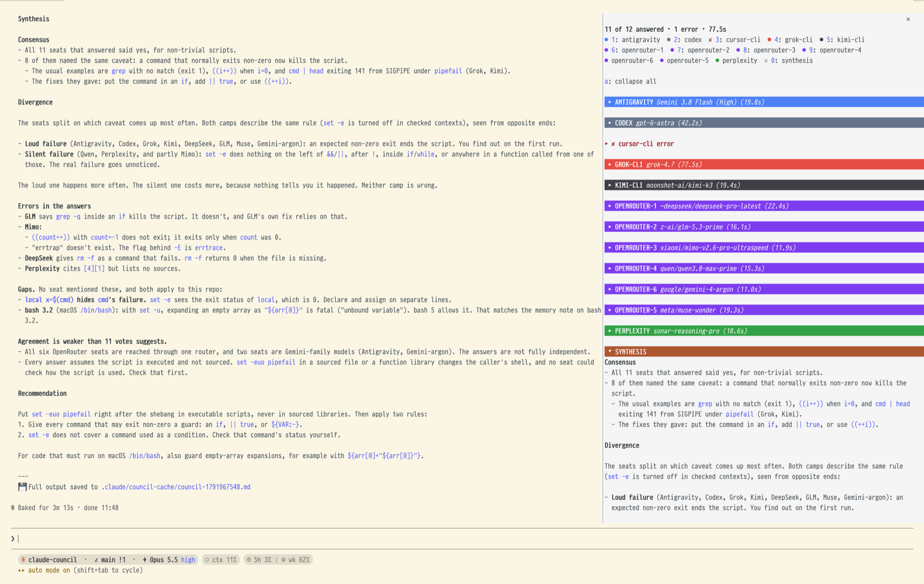Select the openrouter-6 seat entry
This screenshot has width=924, height=584.
coord(629,60)
